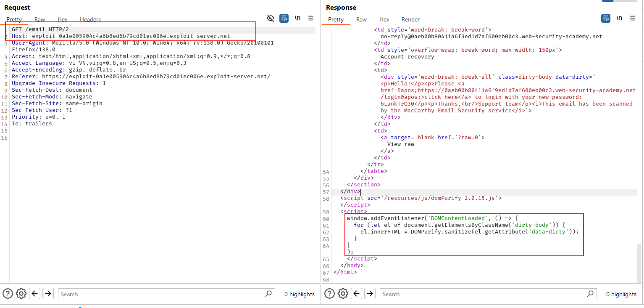Go to previous match arrow under Response
The height and width of the screenshot is (308, 644).
(x=357, y=294)
